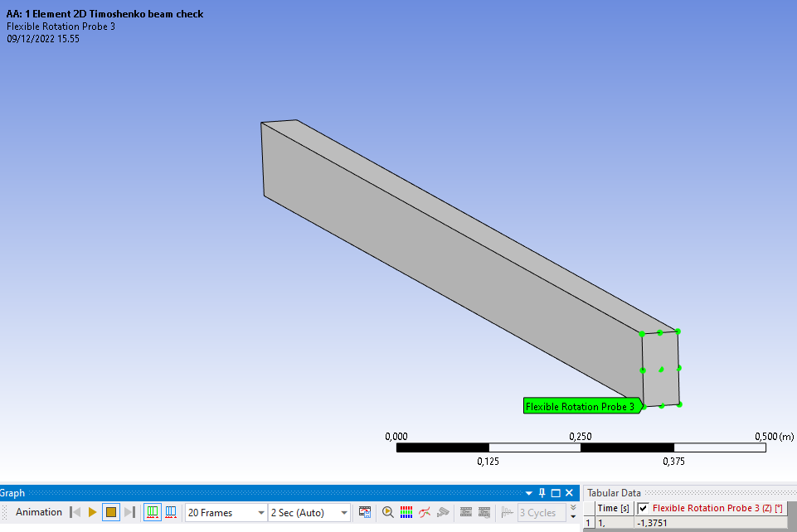Click second grey timeline range icon
The width and height of the screenshot is (797, 532).
484,512
